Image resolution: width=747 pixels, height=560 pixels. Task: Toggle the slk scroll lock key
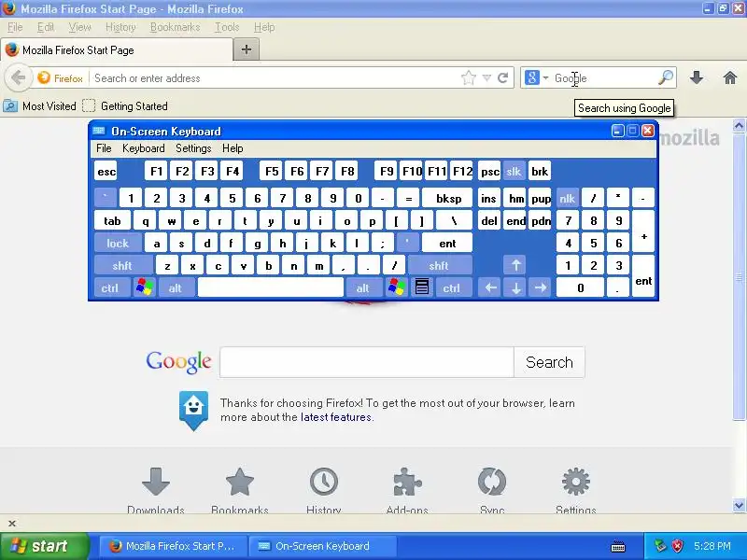pos(514,172)
